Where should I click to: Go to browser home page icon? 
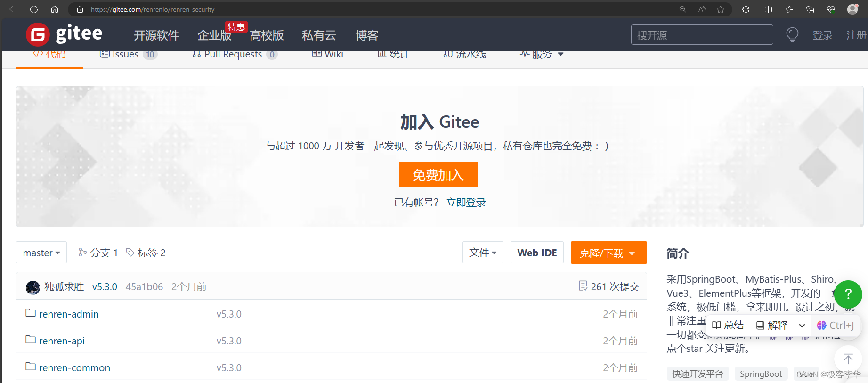point(55,9)
